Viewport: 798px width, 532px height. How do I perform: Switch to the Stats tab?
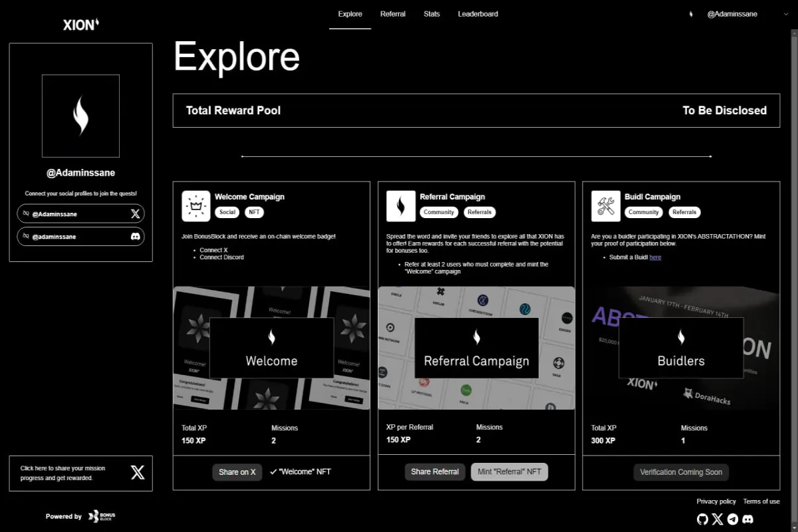432,14
